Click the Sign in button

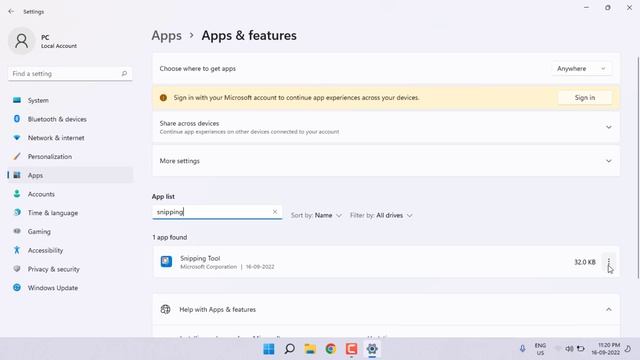[584, 98]
